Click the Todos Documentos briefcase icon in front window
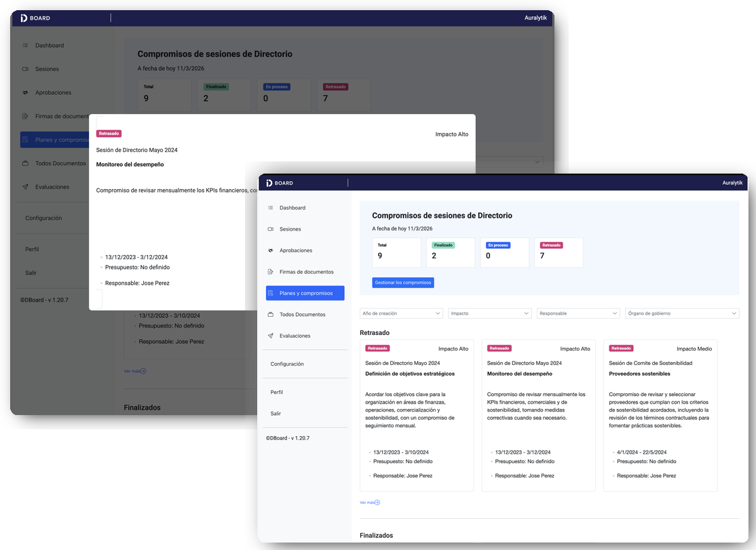Image resolution: width=756 pixels, height=550 pixels. coord(271,315)
